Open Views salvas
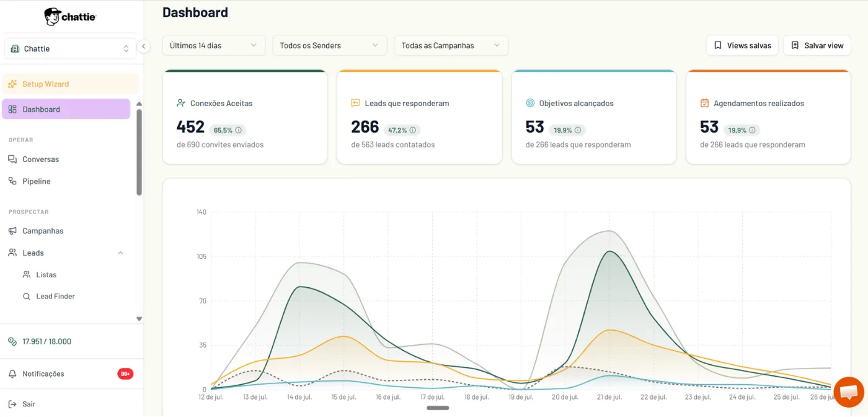 742,45
